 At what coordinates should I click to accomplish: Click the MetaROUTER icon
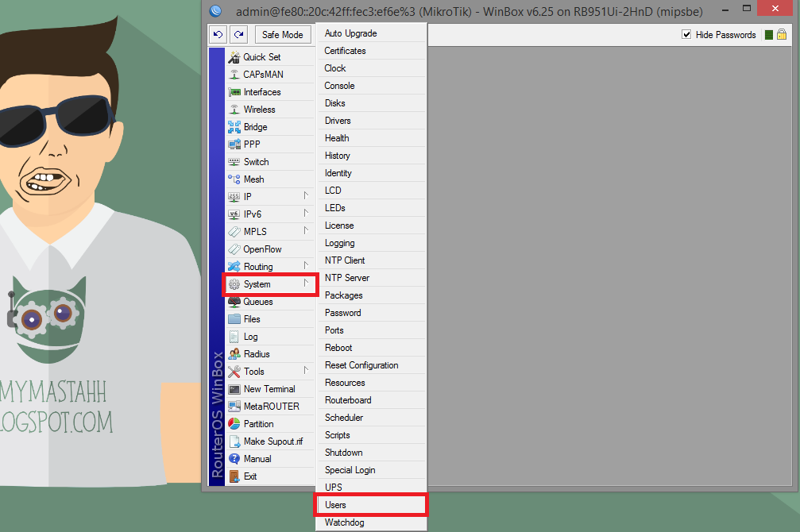(234, 407)
